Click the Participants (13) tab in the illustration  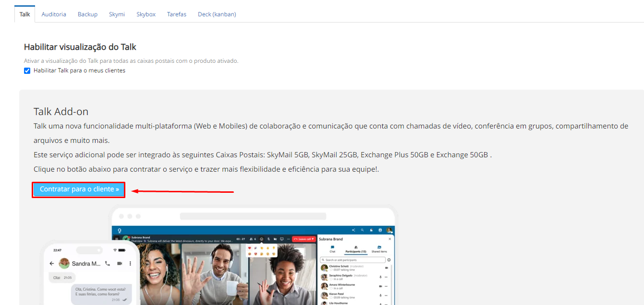coord(356,249)
